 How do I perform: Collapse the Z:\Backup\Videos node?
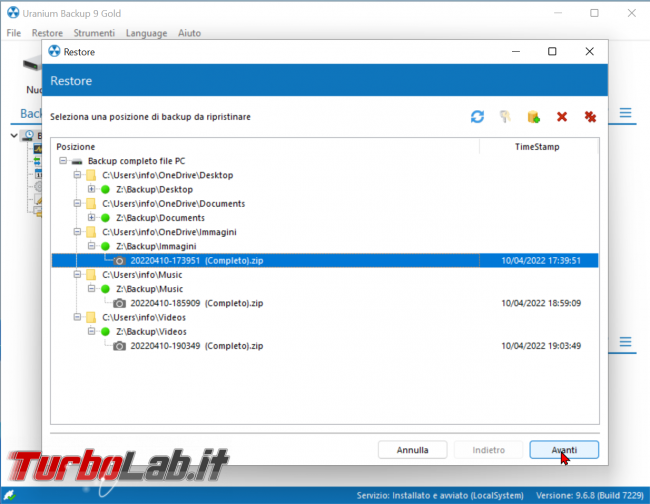[x=91, y=331]
